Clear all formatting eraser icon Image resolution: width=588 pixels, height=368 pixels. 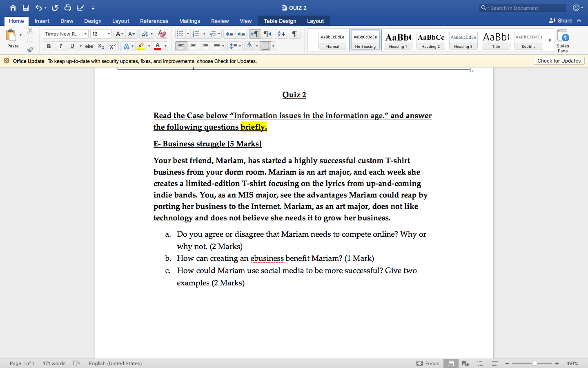162,34
